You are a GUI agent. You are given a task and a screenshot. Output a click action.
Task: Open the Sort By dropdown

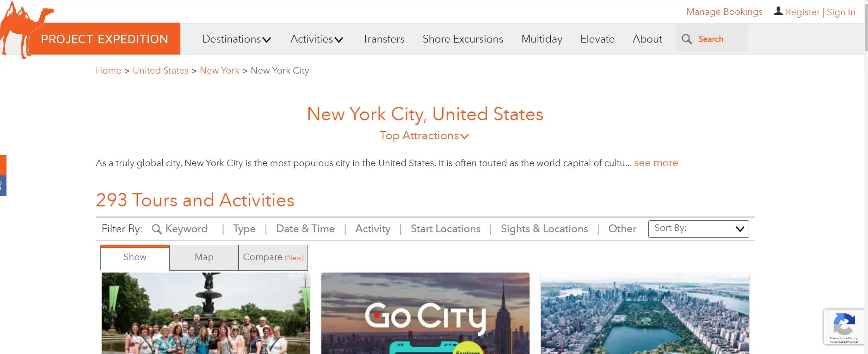[698, 229]
